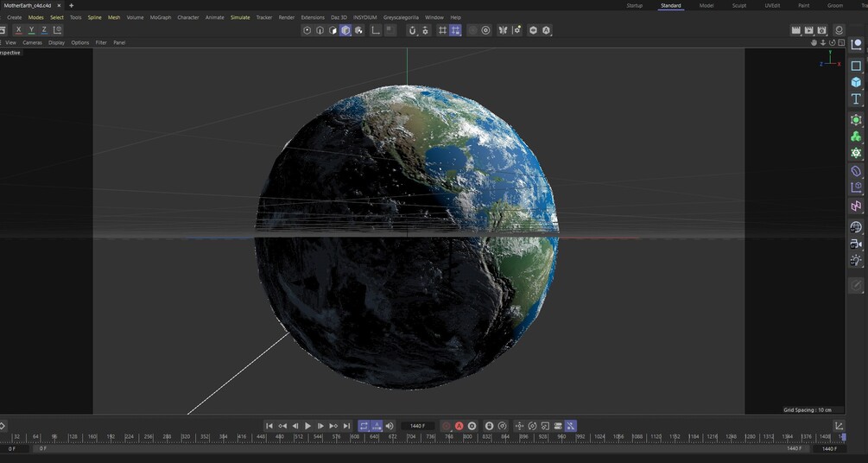Click the red Autokeying A button
868x463 pixels.
click(459, 426)
